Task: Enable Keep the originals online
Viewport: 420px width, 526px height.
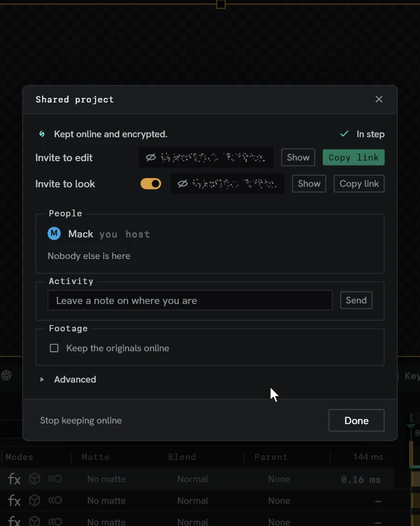Action: (54, 348)
